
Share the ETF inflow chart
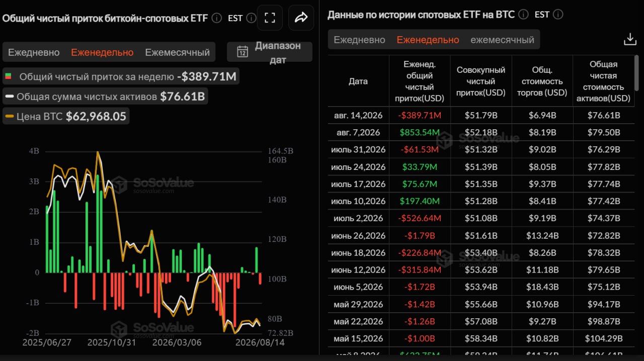coord(301,18)
